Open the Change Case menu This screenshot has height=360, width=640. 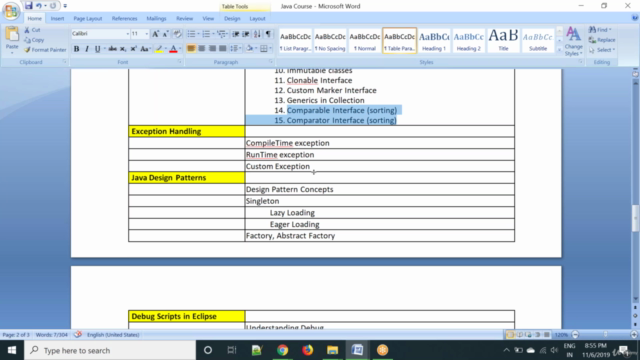coord(145,49)
